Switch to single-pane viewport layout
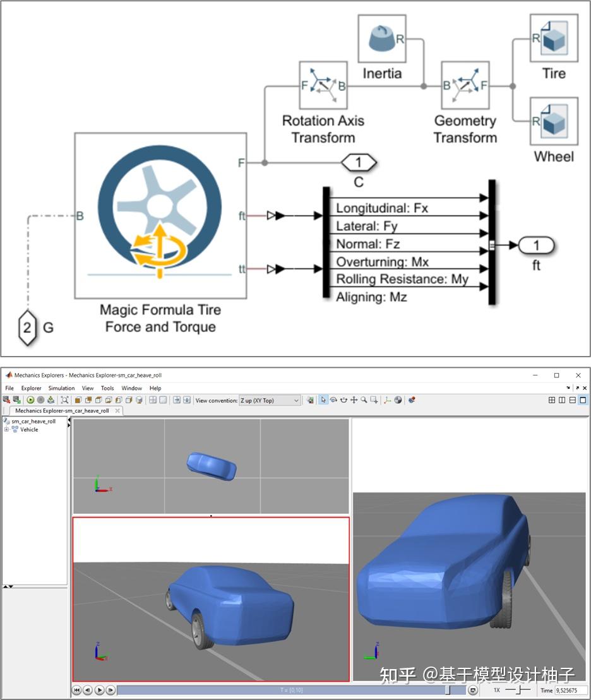Viewport: 591px width, 700px height. (x=583, y=400)
